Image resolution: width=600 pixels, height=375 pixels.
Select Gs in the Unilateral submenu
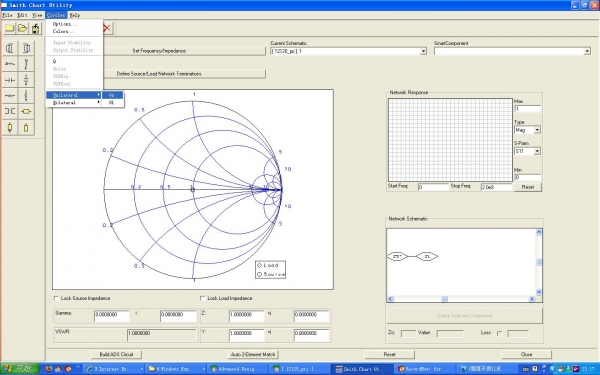point(112,95)
